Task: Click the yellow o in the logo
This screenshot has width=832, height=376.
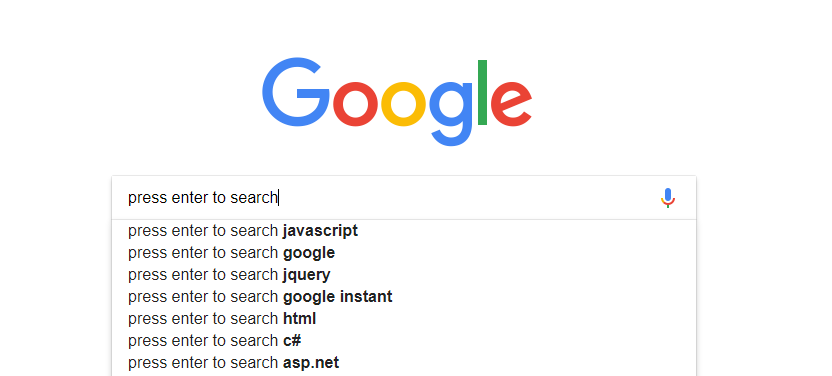Action: tap(403, 104)
